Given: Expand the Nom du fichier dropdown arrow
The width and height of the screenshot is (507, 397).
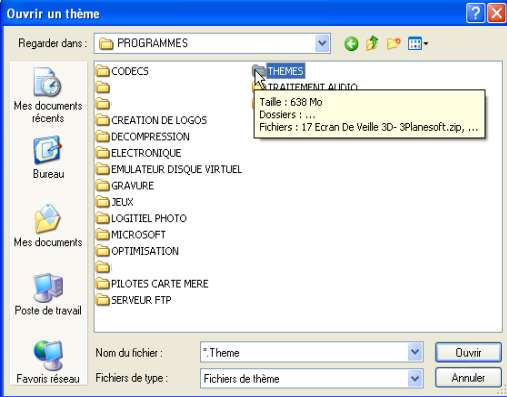Looking at the screenshot, I should click(x=415, y=352).
